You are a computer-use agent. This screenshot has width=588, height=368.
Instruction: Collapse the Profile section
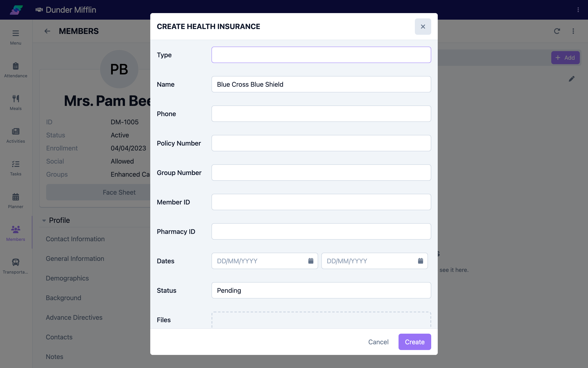(x=44, y=221)
